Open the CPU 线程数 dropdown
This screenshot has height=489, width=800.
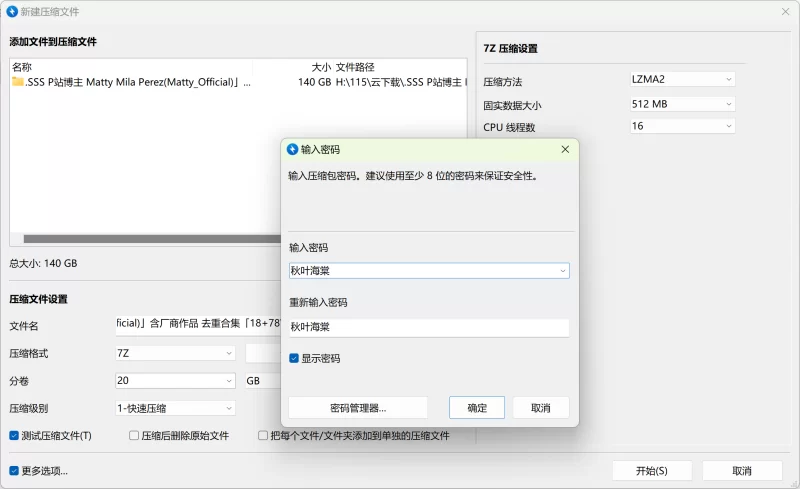pyautogui.click(x=683, y=126)
